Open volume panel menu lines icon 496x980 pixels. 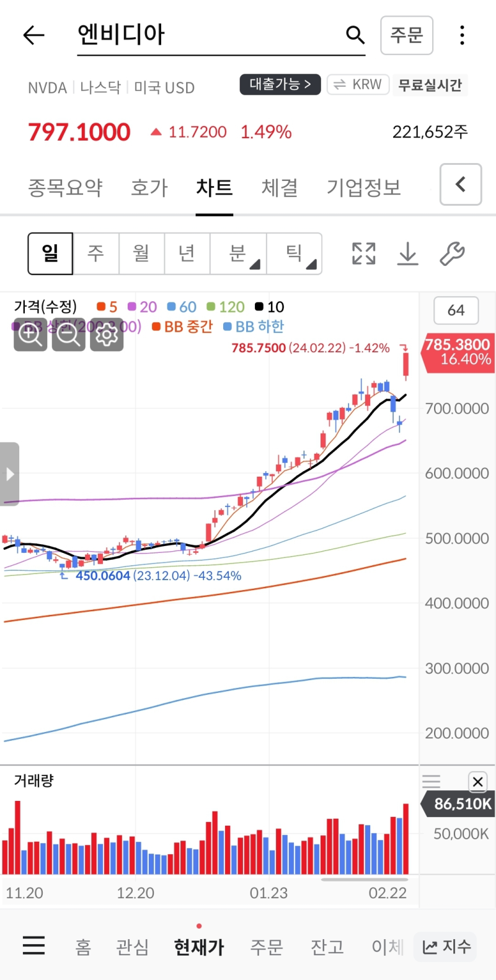(431, 782)
